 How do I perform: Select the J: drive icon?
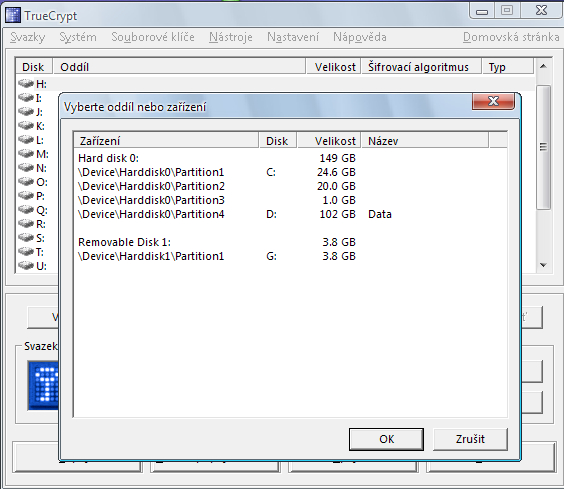click(x=26, y=112)
